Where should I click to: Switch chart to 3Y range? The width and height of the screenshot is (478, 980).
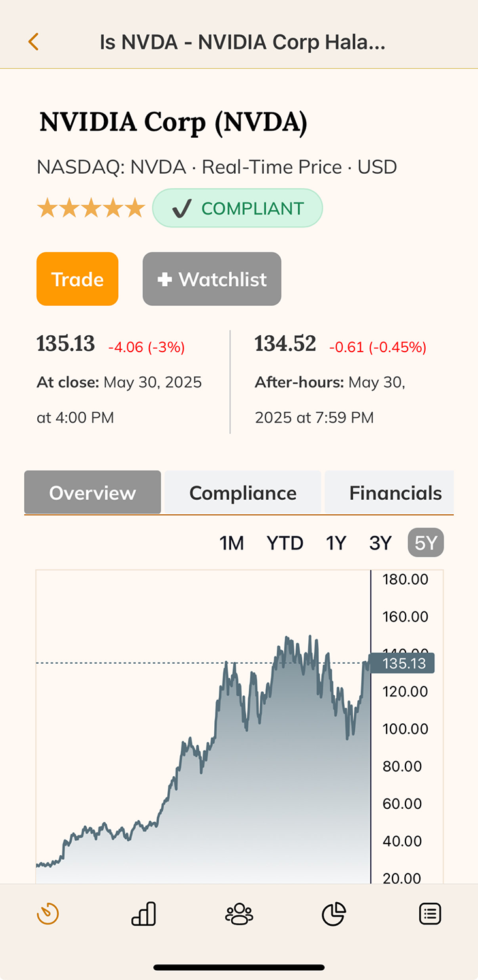[x=380, y=543]
